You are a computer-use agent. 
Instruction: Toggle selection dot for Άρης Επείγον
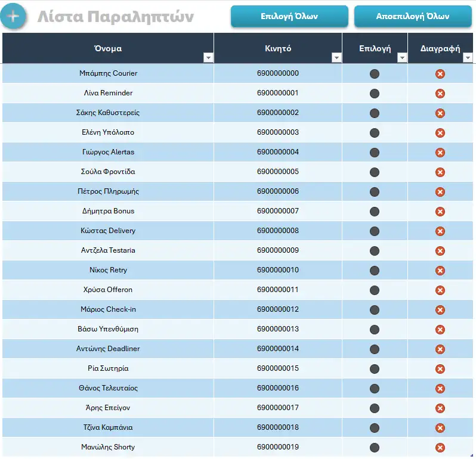point(375,408)
